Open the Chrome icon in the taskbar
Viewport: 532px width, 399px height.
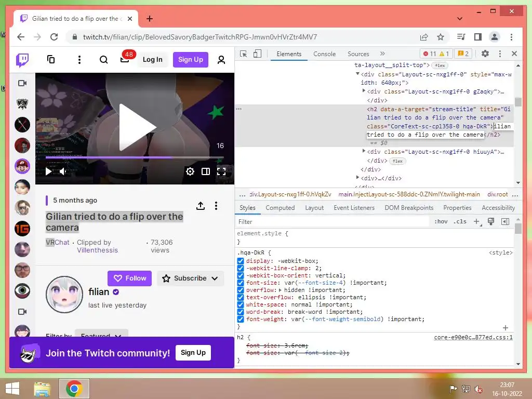coord(74,389)
